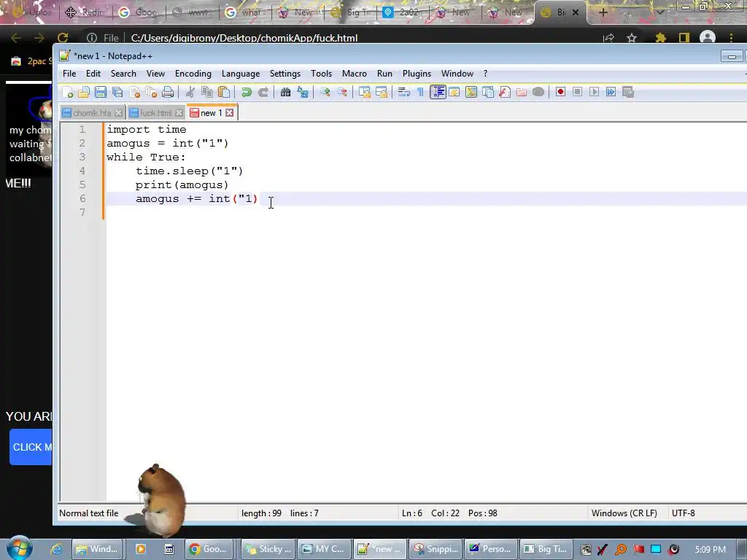The height and width of the screenshot is (560, 747).
Task: Click the Print toolbar icon
Action: click(168, 92)
